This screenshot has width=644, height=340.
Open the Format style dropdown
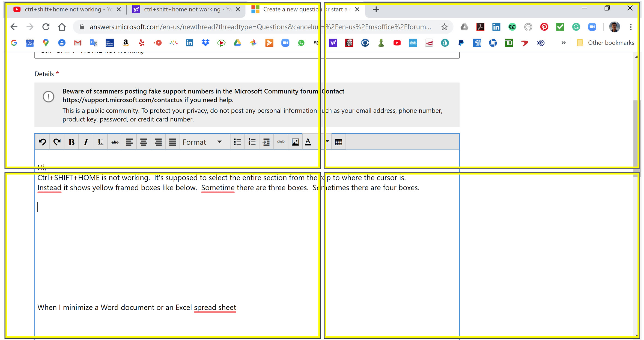coord(202,142)
